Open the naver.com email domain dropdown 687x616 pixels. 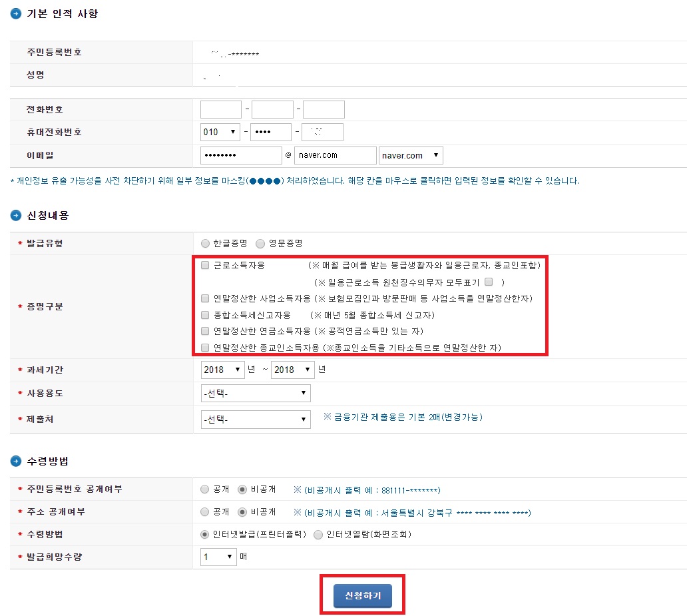tap(411, 156)
